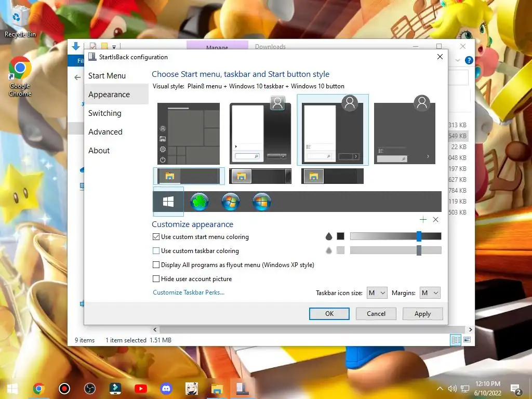Open the red record app on taskbar
This screenshot has width=532, height=399.
point(64,389)
